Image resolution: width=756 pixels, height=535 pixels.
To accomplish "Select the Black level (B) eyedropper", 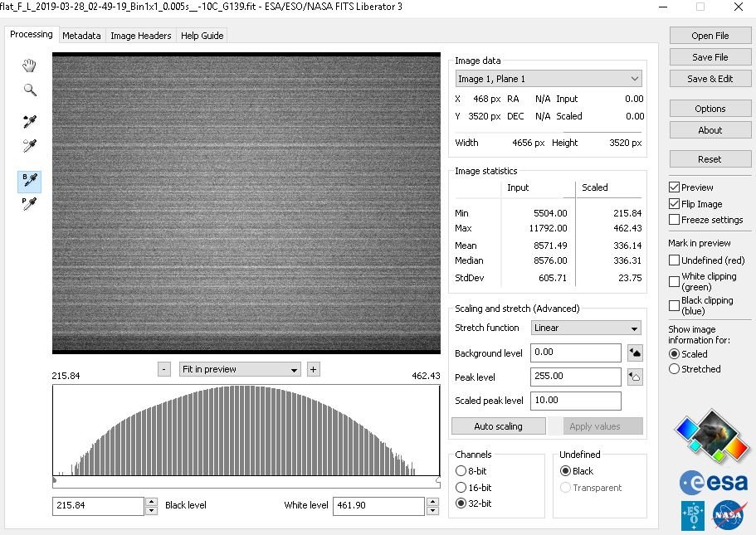I will (x=29, y=181).
